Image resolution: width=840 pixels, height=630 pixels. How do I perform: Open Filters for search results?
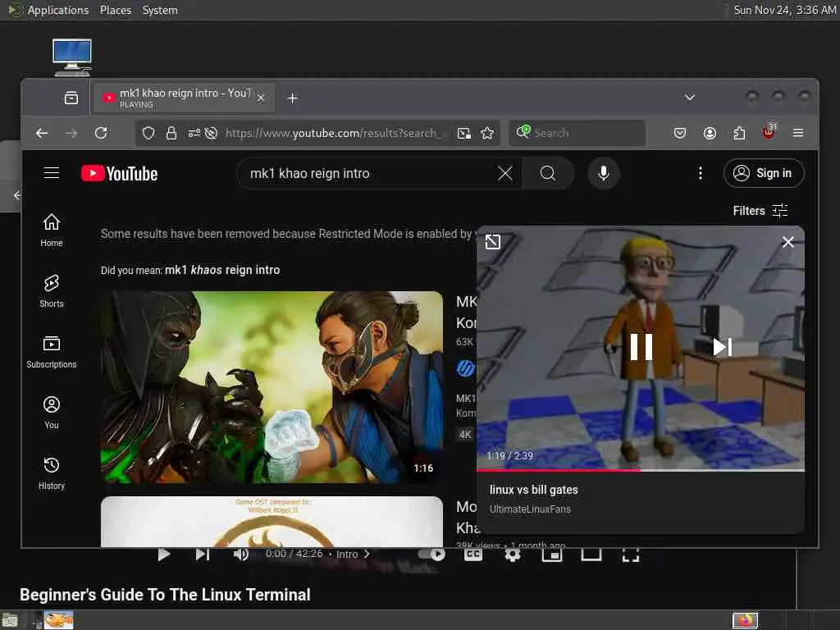[760, 211]
